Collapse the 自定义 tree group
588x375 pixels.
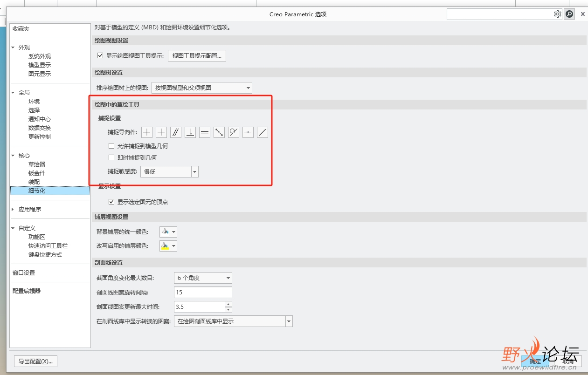[x=14, y=228]
